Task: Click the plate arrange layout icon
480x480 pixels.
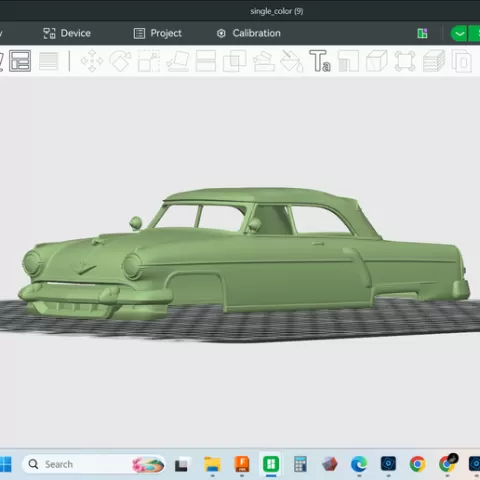Action: pos(20,61)
